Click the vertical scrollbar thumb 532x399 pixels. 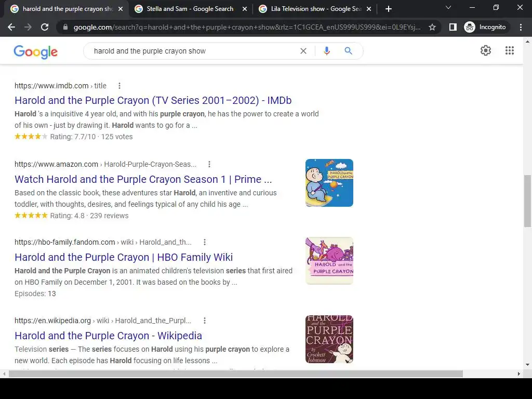coord(527,201)
